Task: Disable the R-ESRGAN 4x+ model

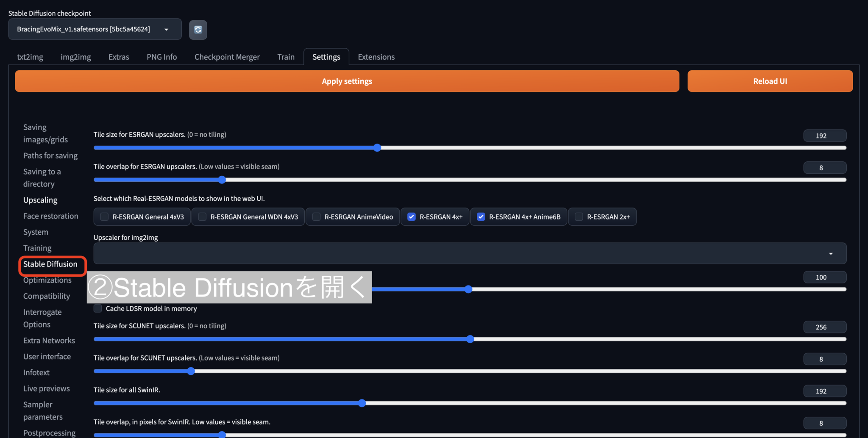Action: (411, 216)
